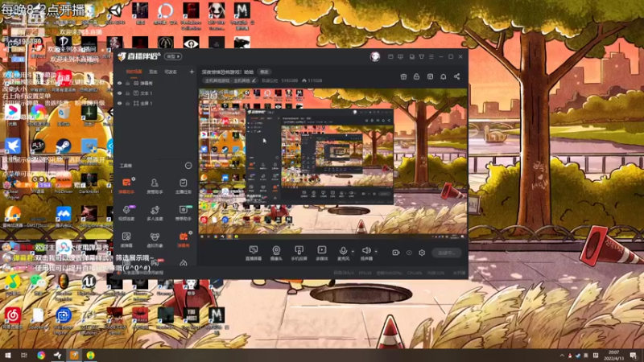Viewport: 644px width, 362px height.
Task: Click gear badge on 弹幕助手 tool
Action: pyautogui.click(x=134, y=179)
